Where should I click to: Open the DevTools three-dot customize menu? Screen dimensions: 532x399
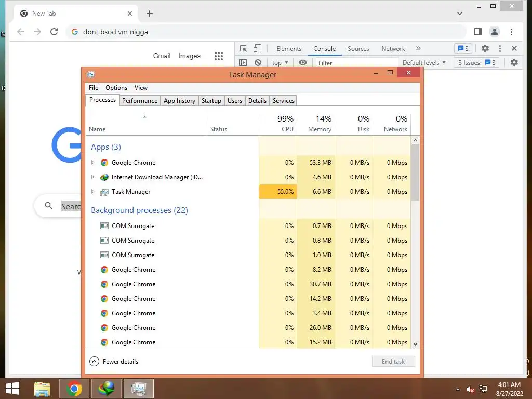tap(500, 48)
